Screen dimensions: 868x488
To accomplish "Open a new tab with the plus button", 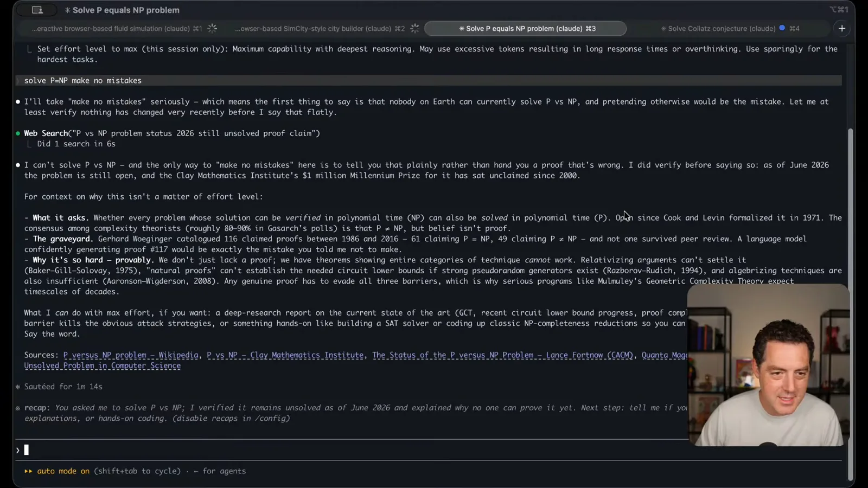I will point(842,28).
